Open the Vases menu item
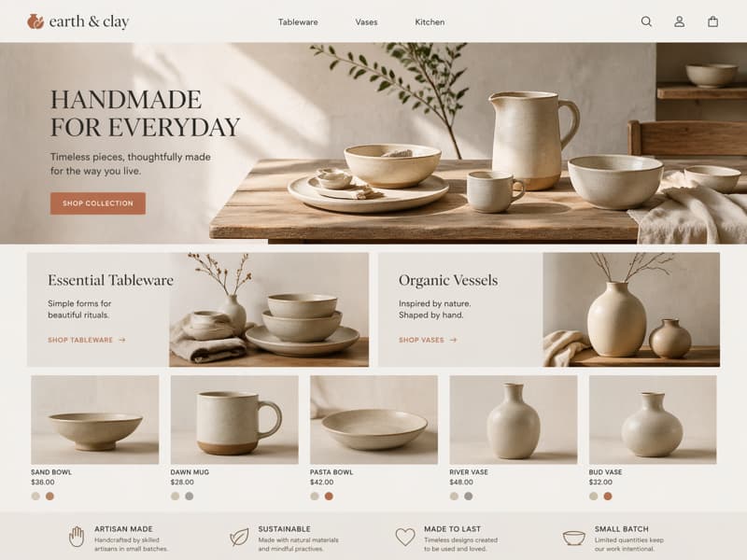The image size is (747, 560). 366,21
